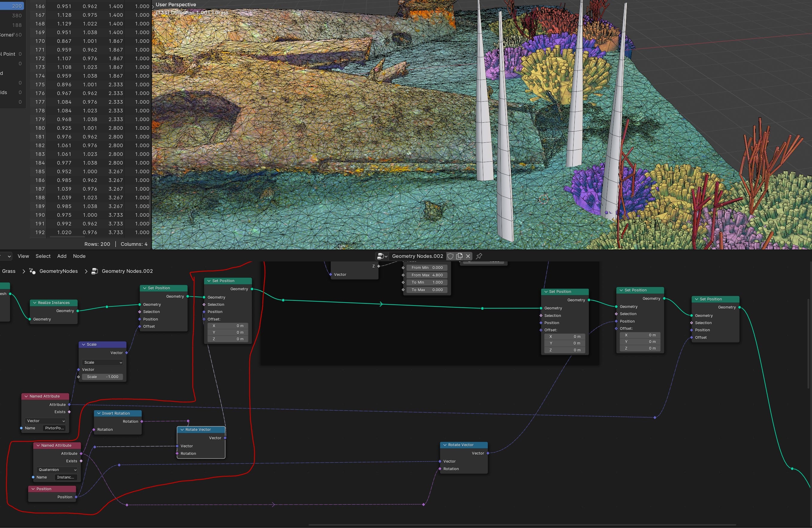The width and height of the screenshot is (812, 528).
Task: Open the Vector data type dropdown
Action: click(45, 421)
